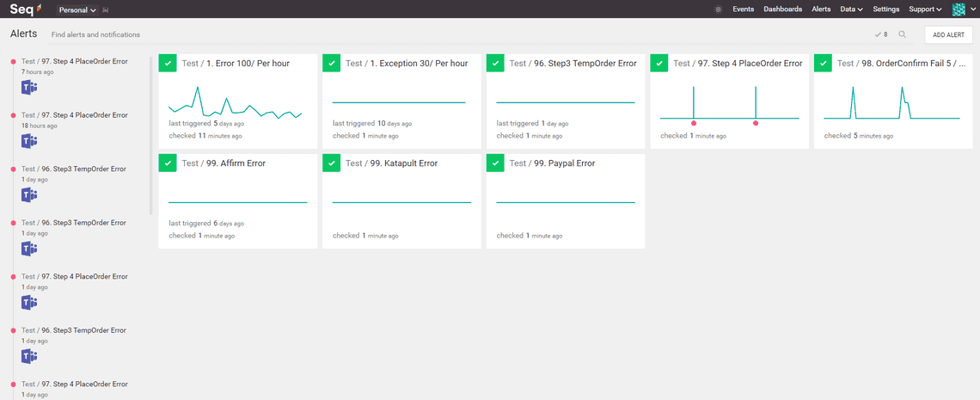Image resolution: width=980 pixels, height=400 pixels.
Task: Toggle the light/dark theme sun icon
Action: click(x=719, y=9)
